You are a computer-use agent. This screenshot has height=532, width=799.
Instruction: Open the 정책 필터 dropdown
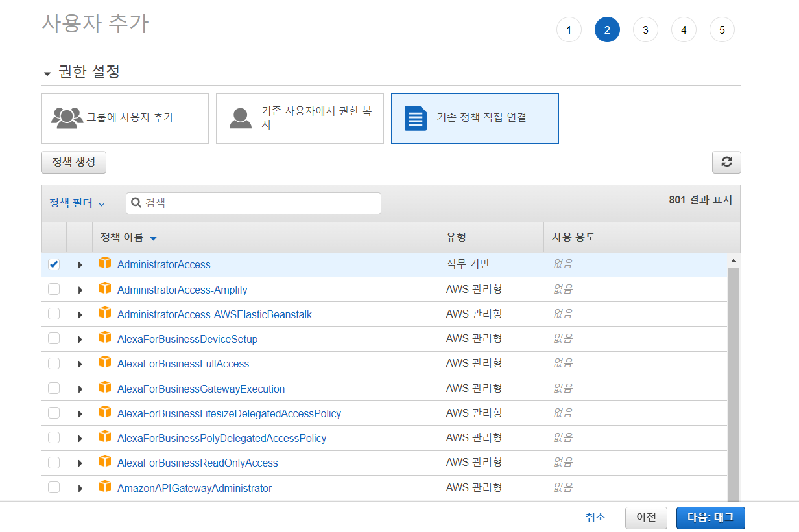point(77,203)
